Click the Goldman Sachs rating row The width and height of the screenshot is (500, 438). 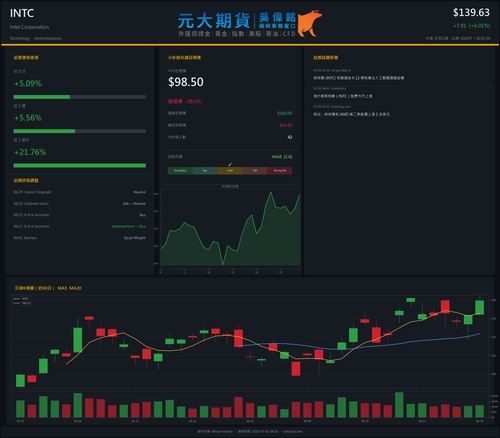click(x=80, y=204)
